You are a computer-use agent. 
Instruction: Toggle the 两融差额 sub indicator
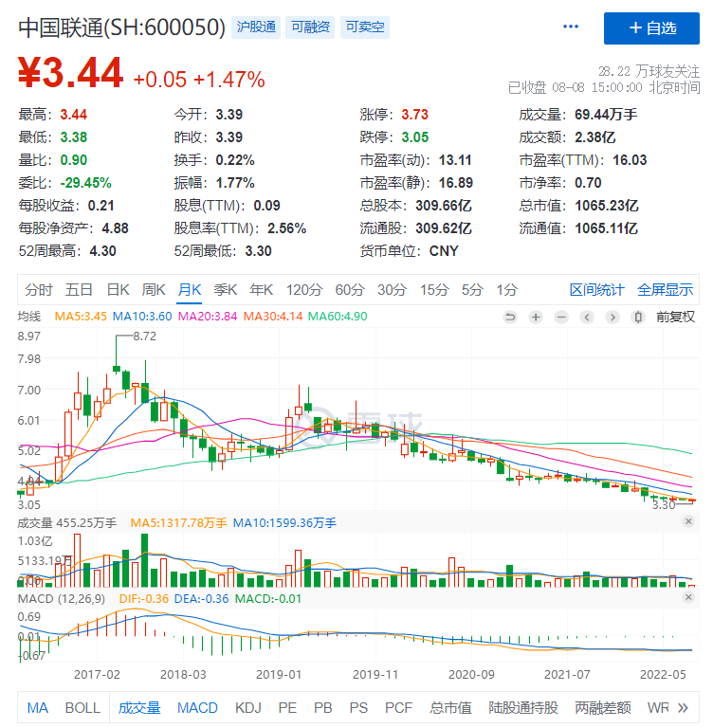click(603, 707)
